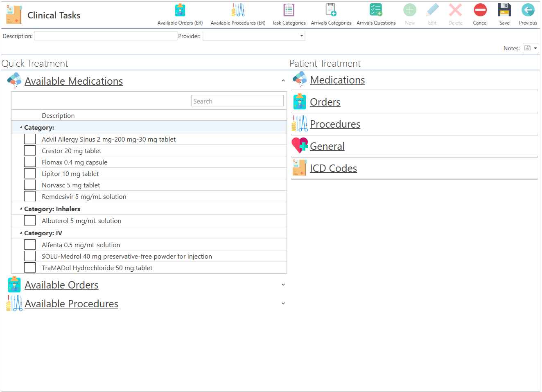Select TraMADol Hydrochloride 50 mg tablet text

[97, 268]
